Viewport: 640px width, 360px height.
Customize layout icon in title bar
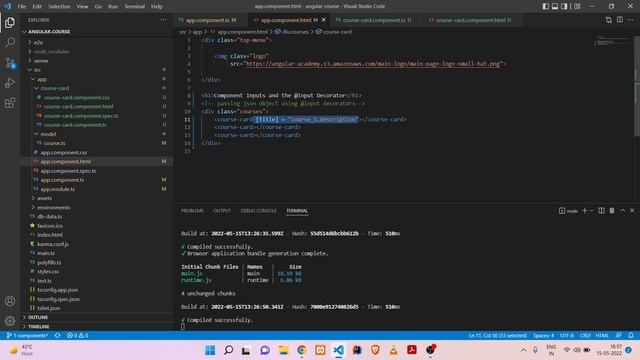[x=577, y=6]
